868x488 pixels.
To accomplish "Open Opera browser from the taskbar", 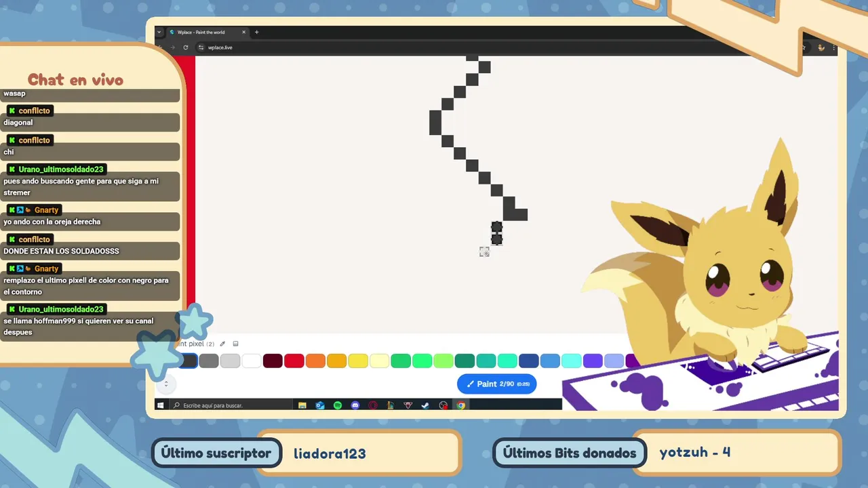I will (x=372, y=405).
